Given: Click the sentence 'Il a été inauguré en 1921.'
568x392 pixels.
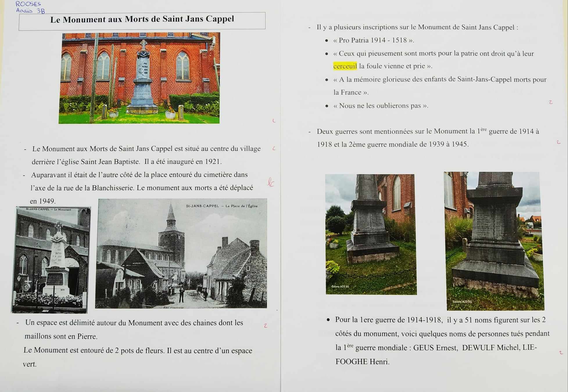Looking at the screenshot, I should coord(183,162).
